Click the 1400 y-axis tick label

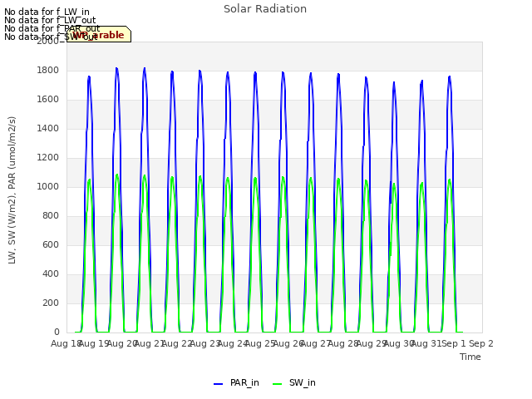[48, 128]
